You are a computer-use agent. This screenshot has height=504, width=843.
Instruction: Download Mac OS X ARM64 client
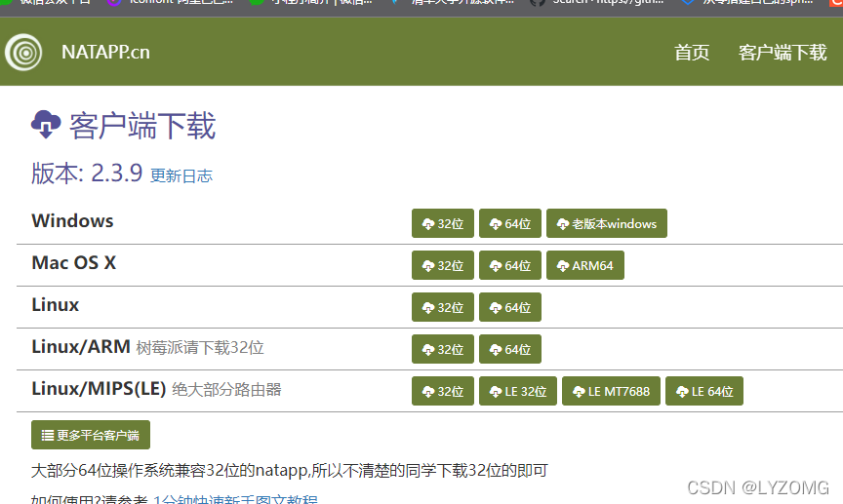tap(585, 265)
